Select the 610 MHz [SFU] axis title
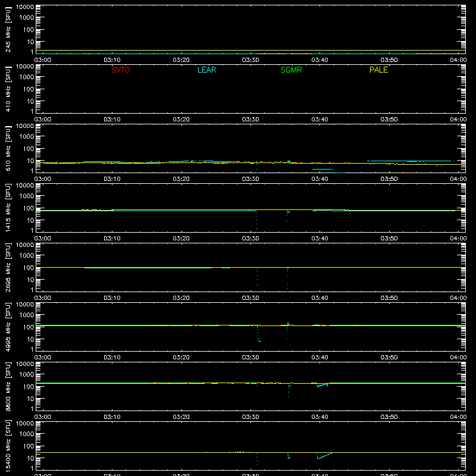This screenshot has width=476, height=476. click(8, 148)
